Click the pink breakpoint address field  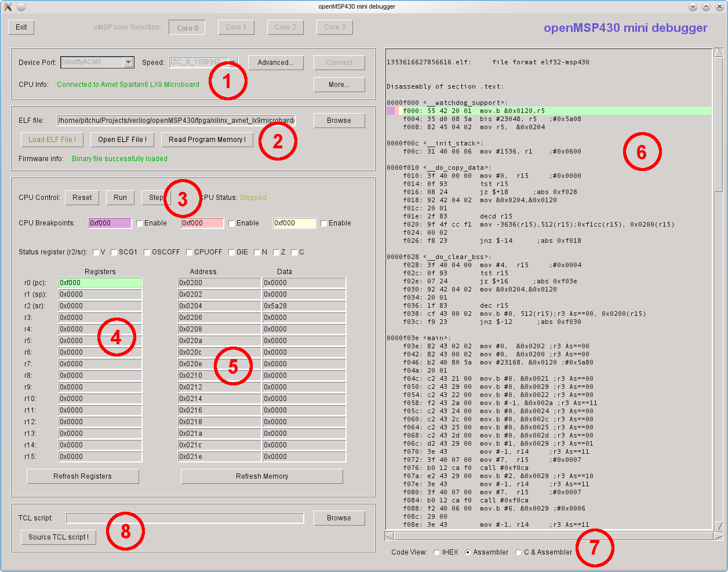[202, 223]
